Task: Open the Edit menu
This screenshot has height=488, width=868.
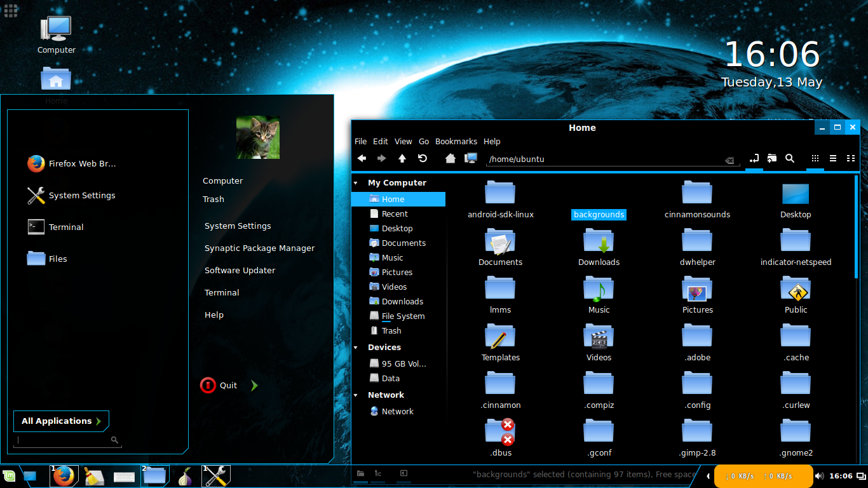Action: pos(381,142)
